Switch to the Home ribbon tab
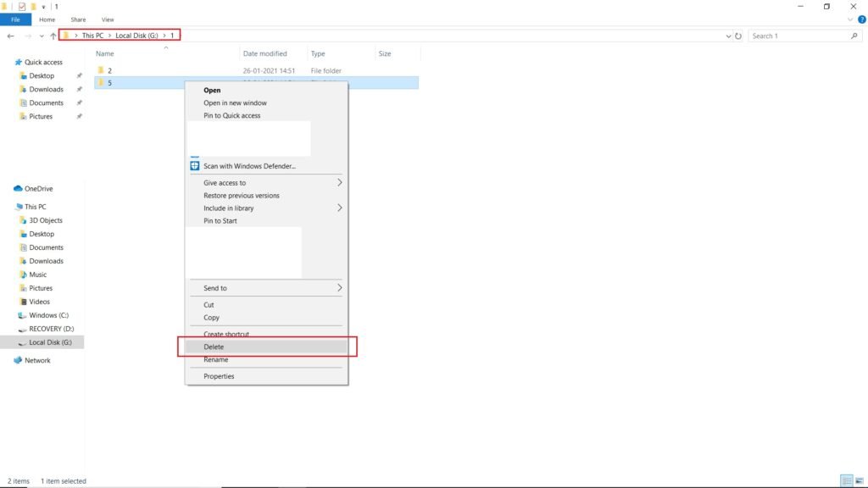The image size is (868, 488). (47, 19)
